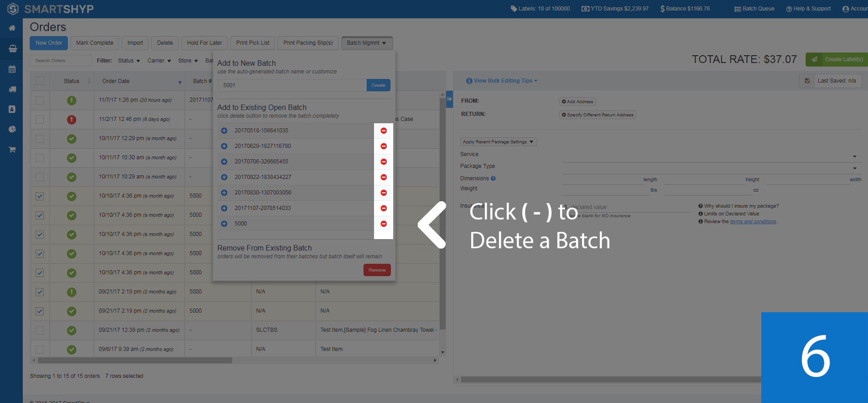Open the terms and conditions link

pyautogui.click(x=753, y=222)
